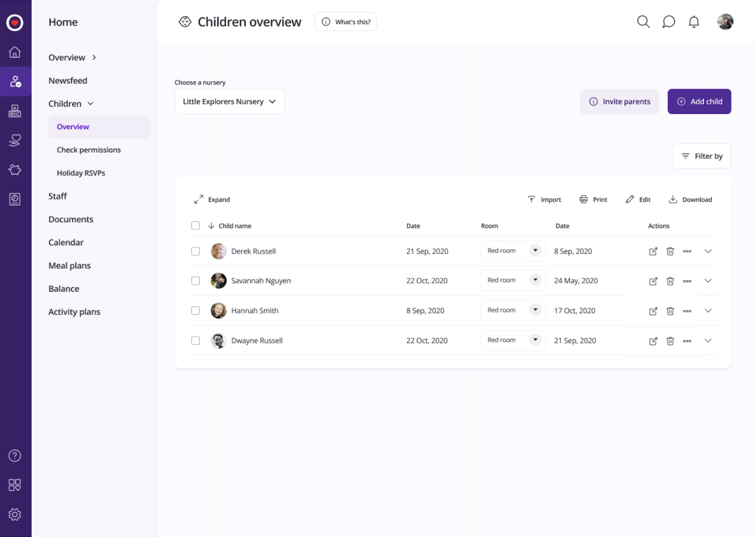Select the header checkbox to select all children
The height and width of the screenshot is (537, 756).
[x=195, y=225]
